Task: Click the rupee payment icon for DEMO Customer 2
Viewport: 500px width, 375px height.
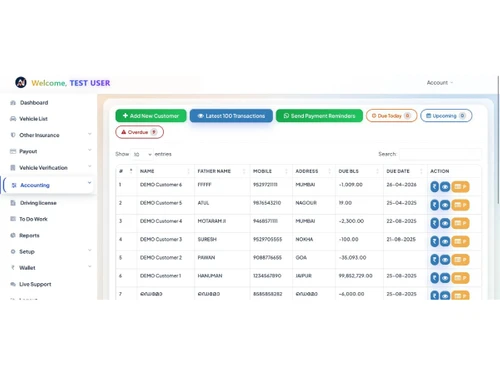Action: [x=434, y=260]
